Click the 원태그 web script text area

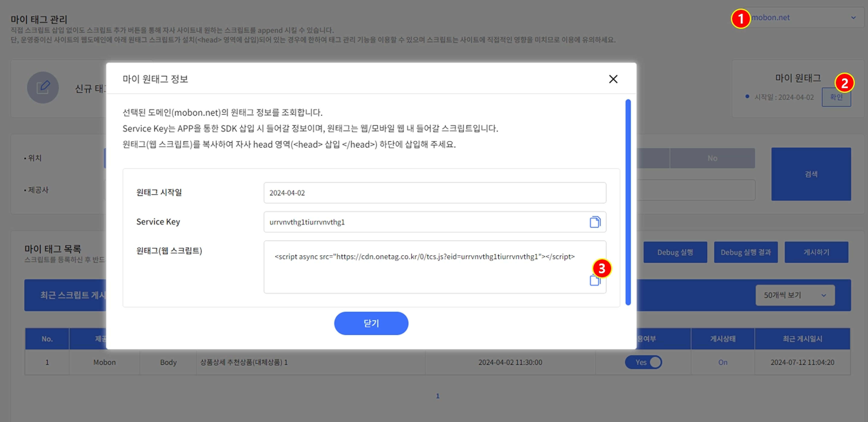pos(435,267)
